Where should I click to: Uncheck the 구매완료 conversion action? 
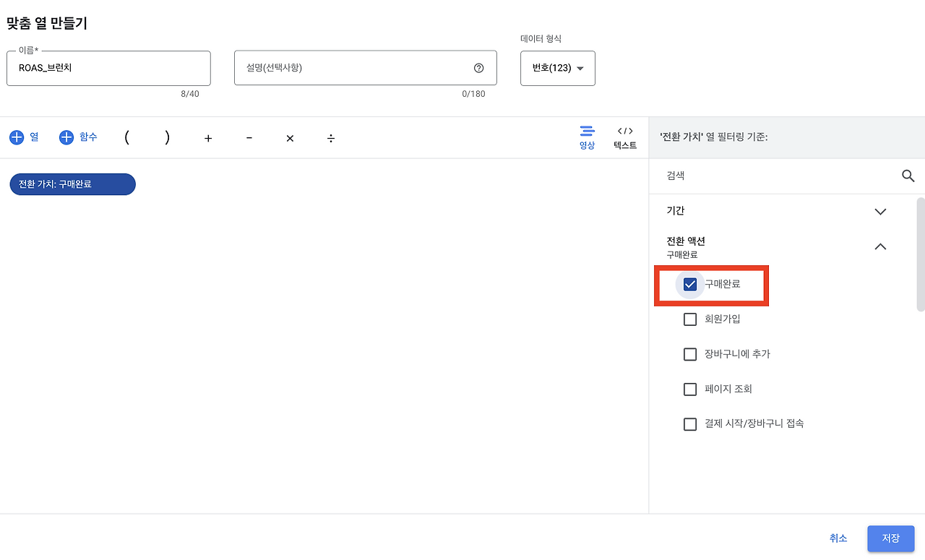[x=690, y=284]
